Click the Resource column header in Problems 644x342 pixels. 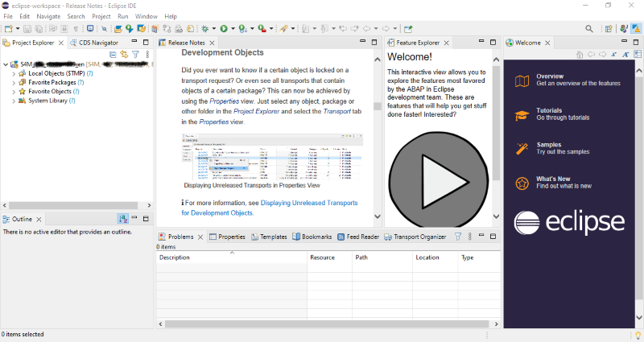329,258
